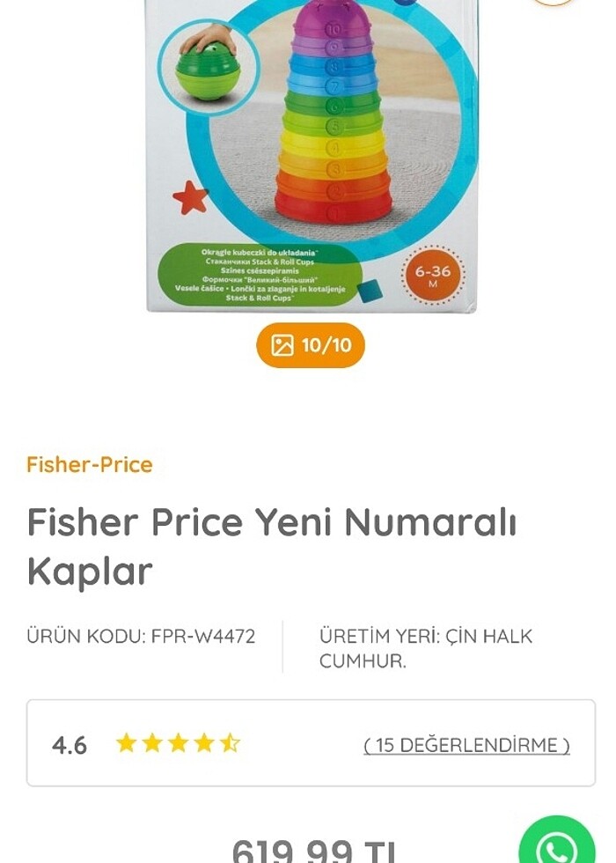The width and height of the screenshot is (616, 863).
Task: Tap the 619,99 TL price
Action: 314,850
